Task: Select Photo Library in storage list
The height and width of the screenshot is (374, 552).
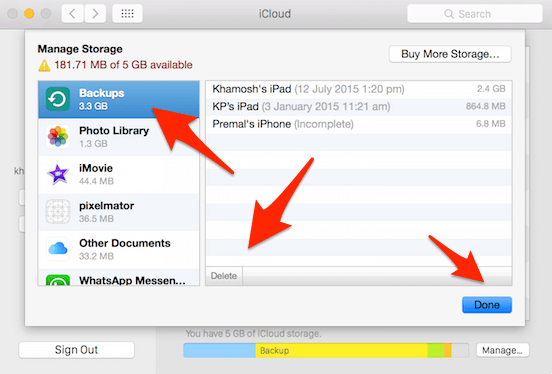Action: tap(119, 137)
